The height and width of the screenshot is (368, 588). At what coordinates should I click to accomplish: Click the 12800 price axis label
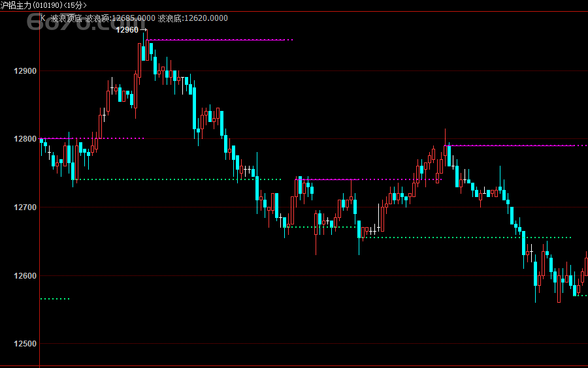pyautogui.click(x=25, y=139)
